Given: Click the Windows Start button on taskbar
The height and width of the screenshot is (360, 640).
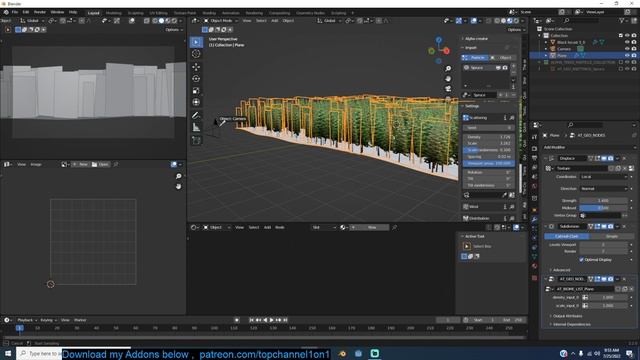Looking at the screenshot, I should tap(8, 353).
